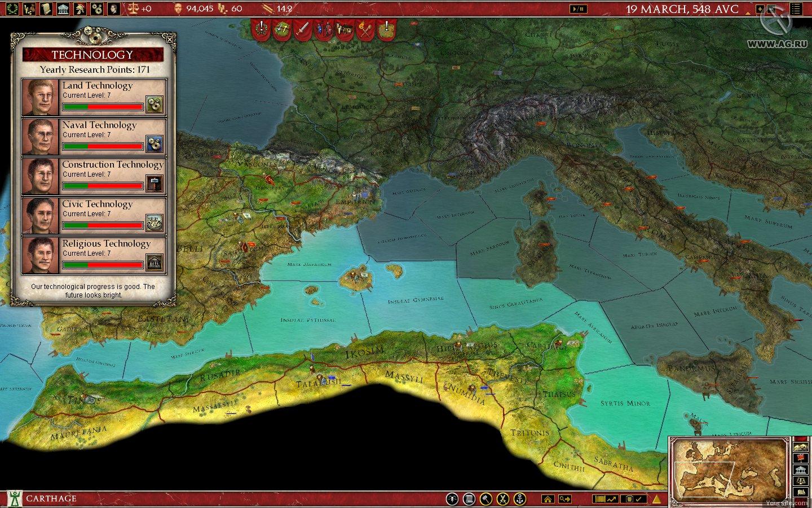Click the crossed swords icon in bottom bar

pyautogui.click(x=502, y=499)
